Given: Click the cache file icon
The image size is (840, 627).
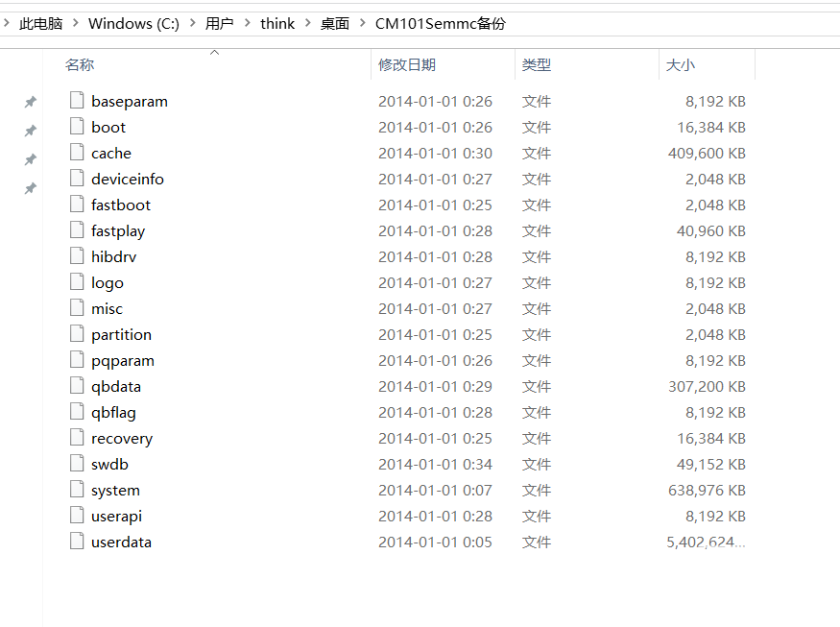Looking at the screenshot, I should [x=77, y=153].
